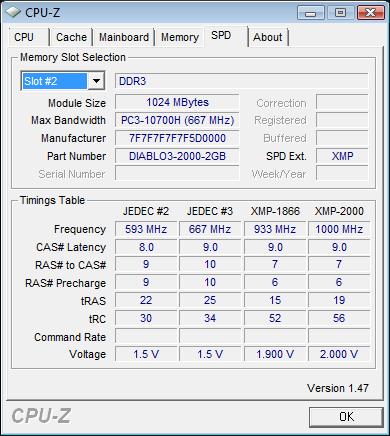
Task: Click JEDEC #2 Voltage 1.5 V cell
Action: tap(146, 354)
